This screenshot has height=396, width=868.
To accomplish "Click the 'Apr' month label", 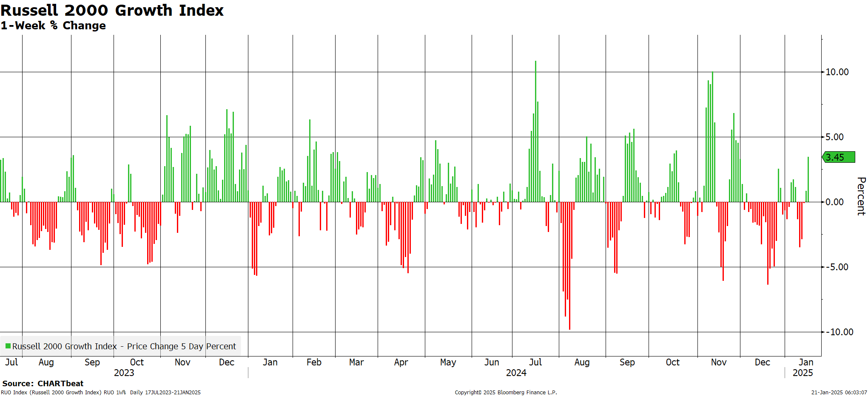I will click(x=401, y=362).
